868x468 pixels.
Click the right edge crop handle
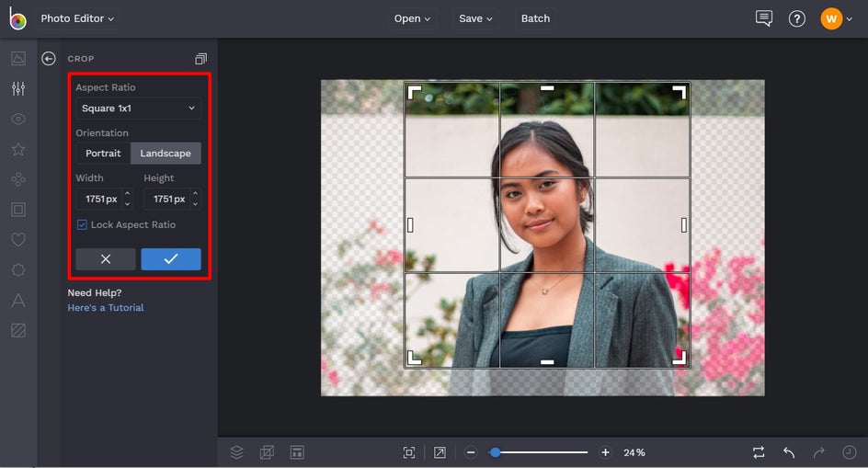(684, 225)
